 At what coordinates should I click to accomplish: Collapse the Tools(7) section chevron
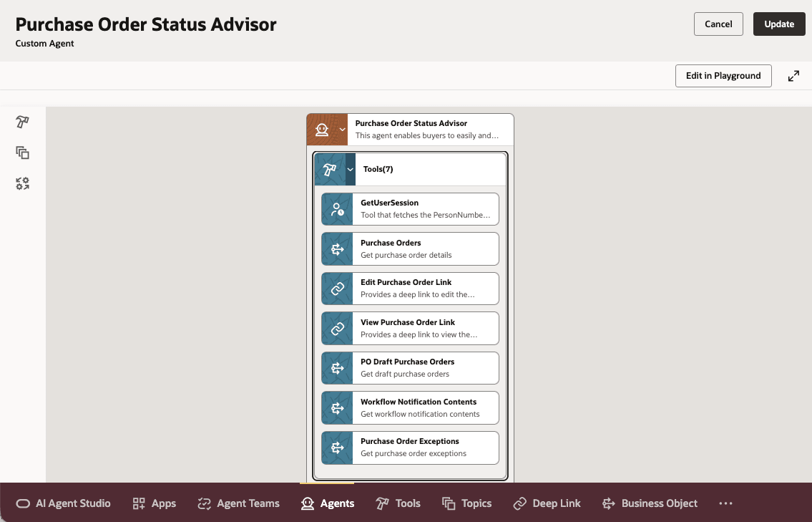350,169
